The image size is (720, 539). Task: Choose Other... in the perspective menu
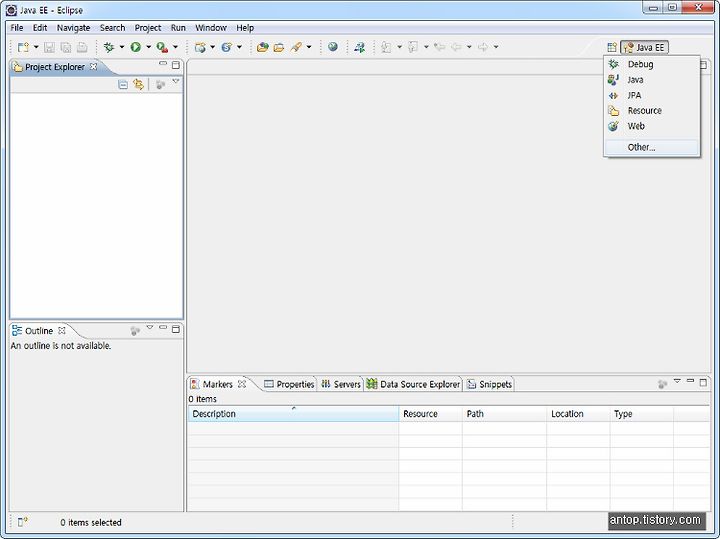652,147
